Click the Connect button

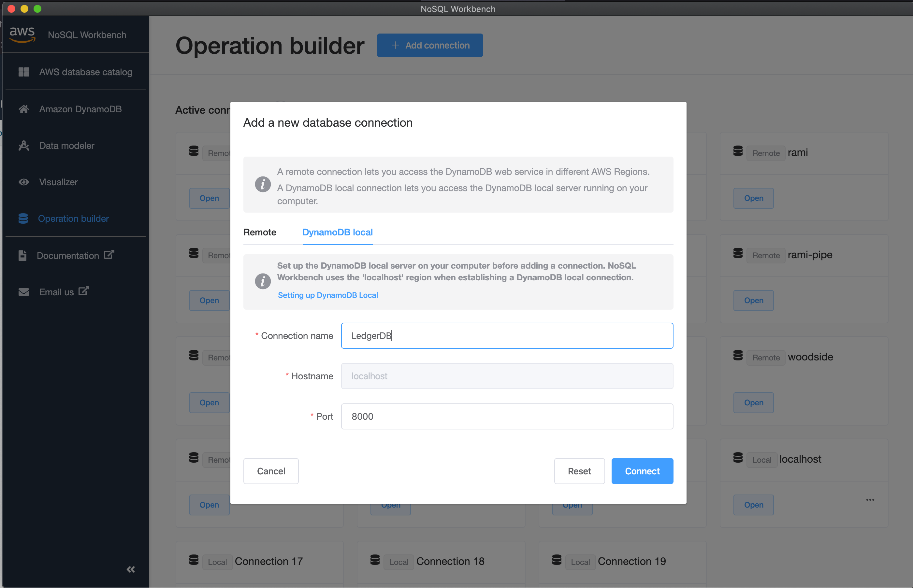pos(642,471)
